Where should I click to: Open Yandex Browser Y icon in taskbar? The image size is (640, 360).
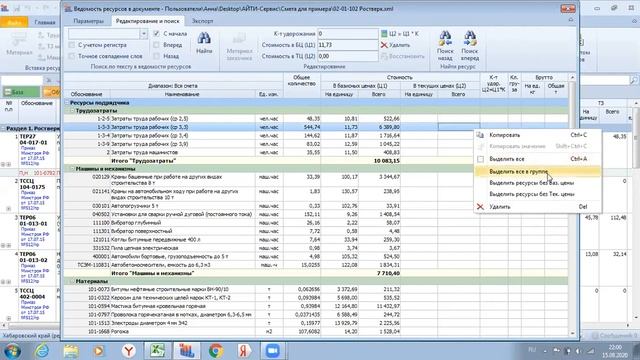point(129,351)
